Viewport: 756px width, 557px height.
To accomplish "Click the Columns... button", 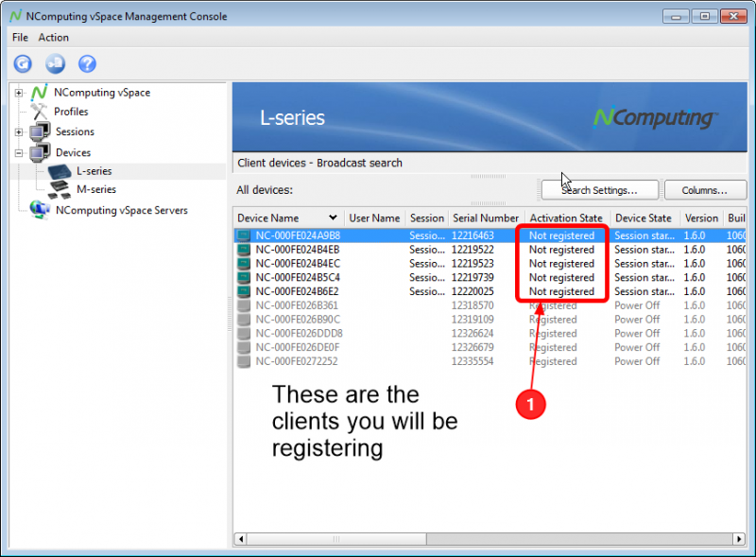I will click(705, 190).
